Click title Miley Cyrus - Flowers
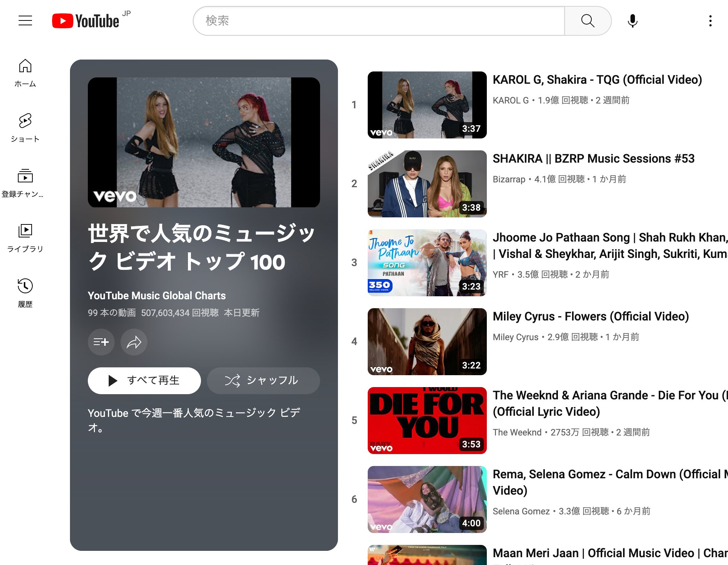 591,316
